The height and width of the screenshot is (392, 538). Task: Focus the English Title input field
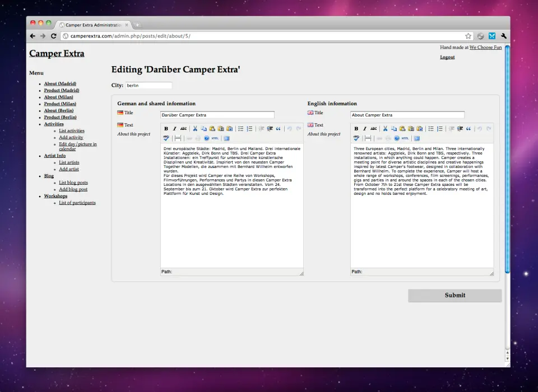pos(407,115)
